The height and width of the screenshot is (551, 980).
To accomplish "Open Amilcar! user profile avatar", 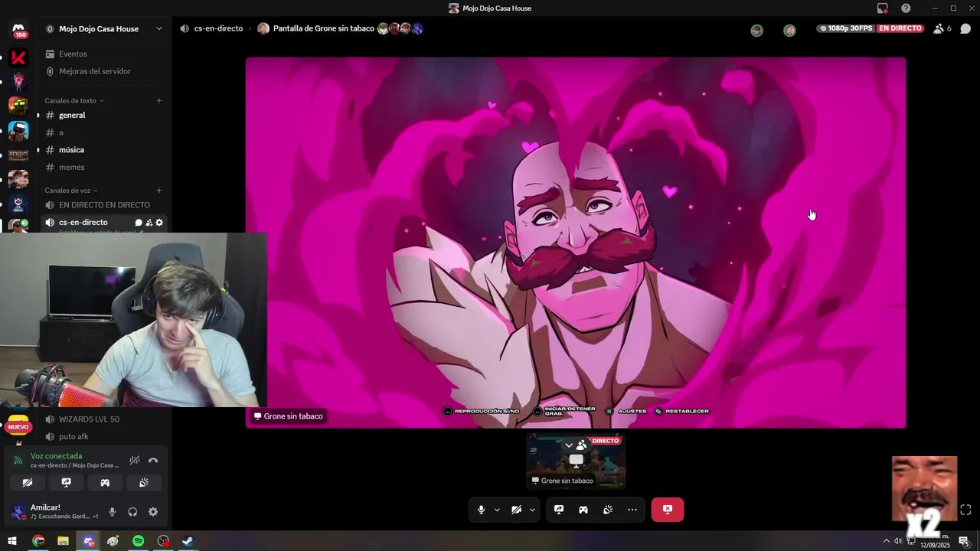I will (x=18, y=512).
